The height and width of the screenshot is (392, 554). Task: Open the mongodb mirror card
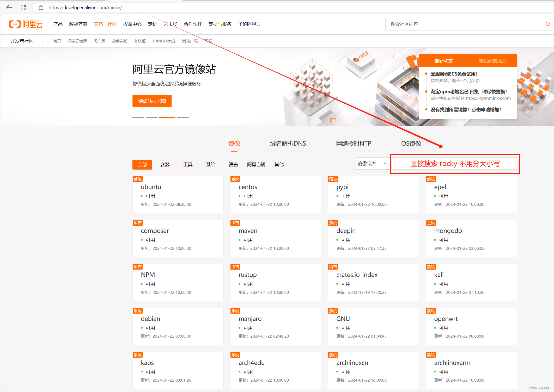(471, 239)
